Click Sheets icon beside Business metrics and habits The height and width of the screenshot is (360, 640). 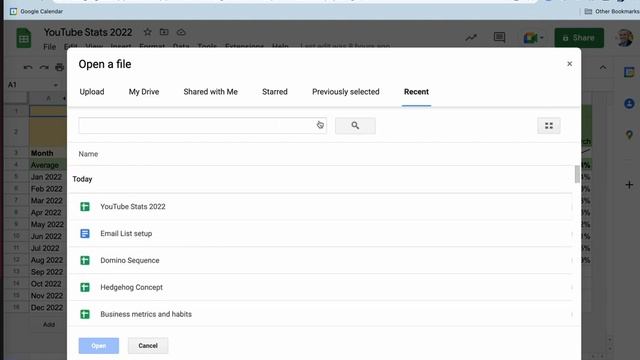pos(85,314)
